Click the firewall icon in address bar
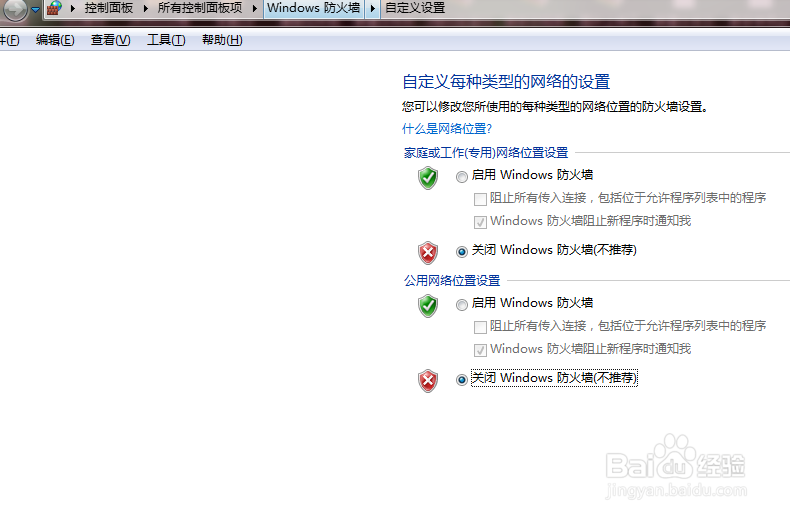This screenshot has height=518, width=790. pos(54,8)
